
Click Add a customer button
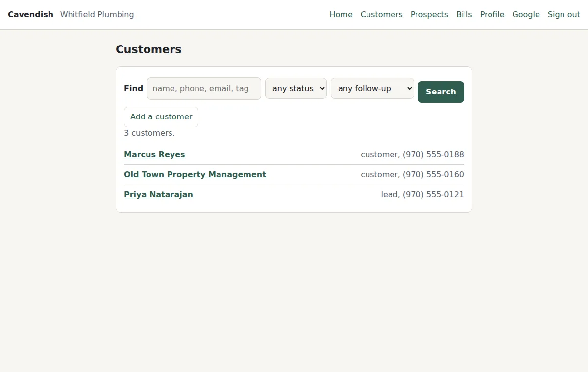pyautogui.click(x=161, y=117)
